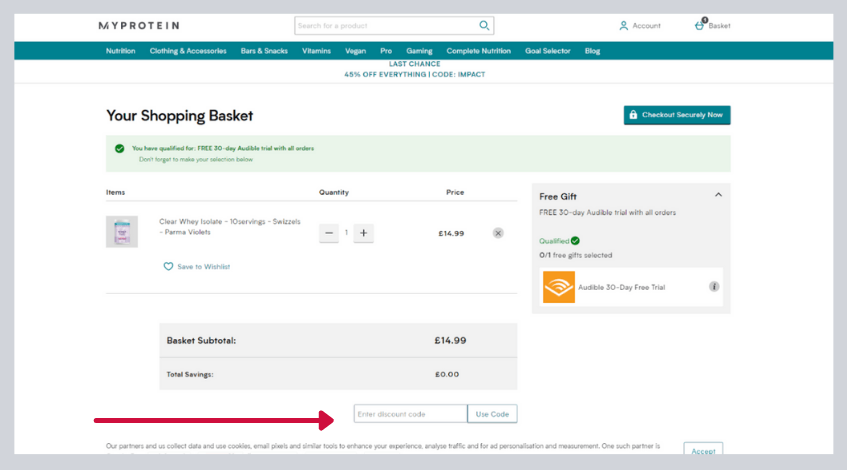Click the Clear Whey Isolate product image

tap(122, 232)
